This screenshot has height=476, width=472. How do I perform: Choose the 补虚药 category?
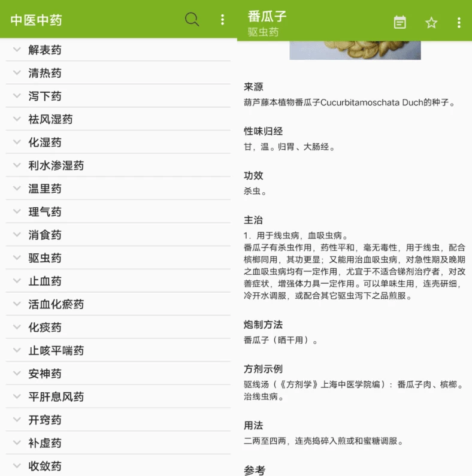pos(45,443)
